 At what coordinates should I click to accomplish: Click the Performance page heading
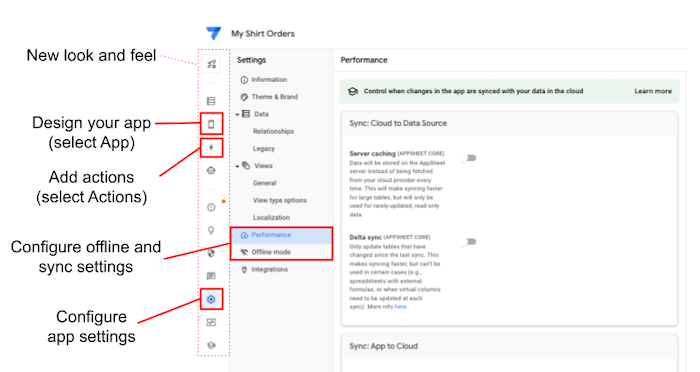(x=364, y=60)
